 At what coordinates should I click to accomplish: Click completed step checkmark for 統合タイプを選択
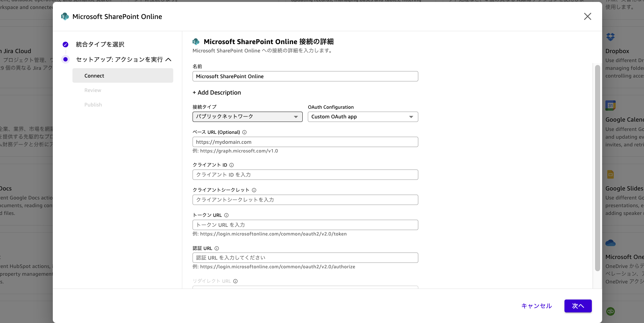point(65,44)
